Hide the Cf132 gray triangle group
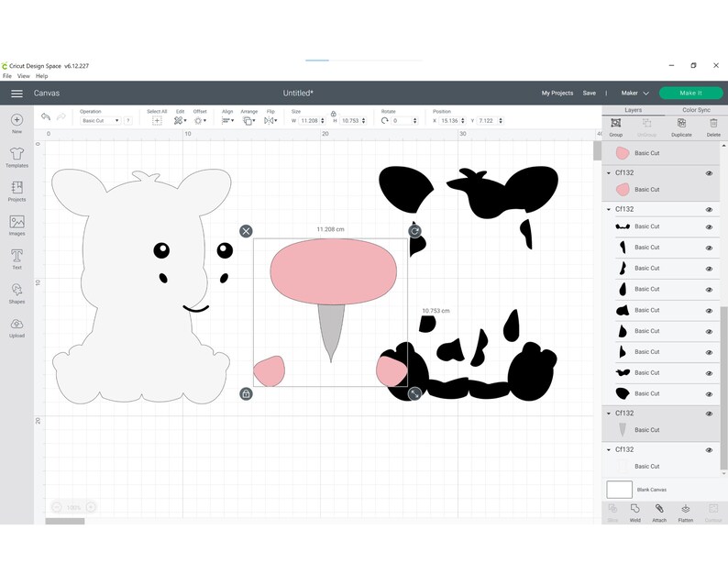The width and height of the screenshot is (728, 585). [709, 414]
